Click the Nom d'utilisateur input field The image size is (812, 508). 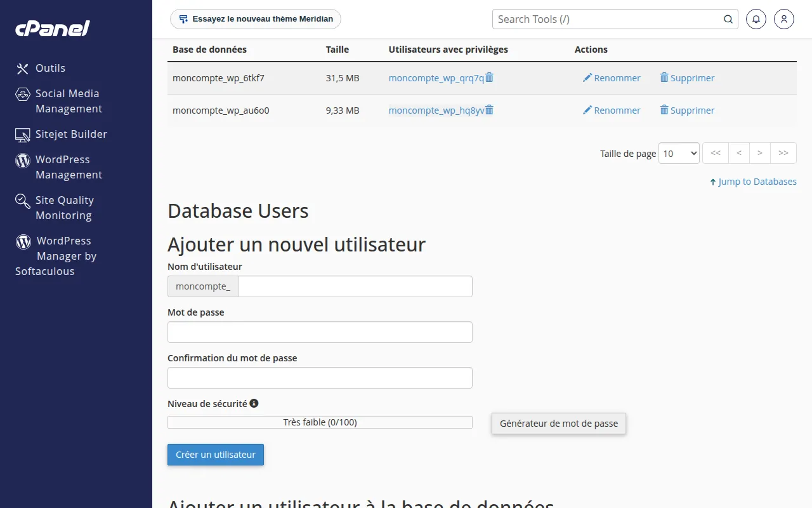355,286
